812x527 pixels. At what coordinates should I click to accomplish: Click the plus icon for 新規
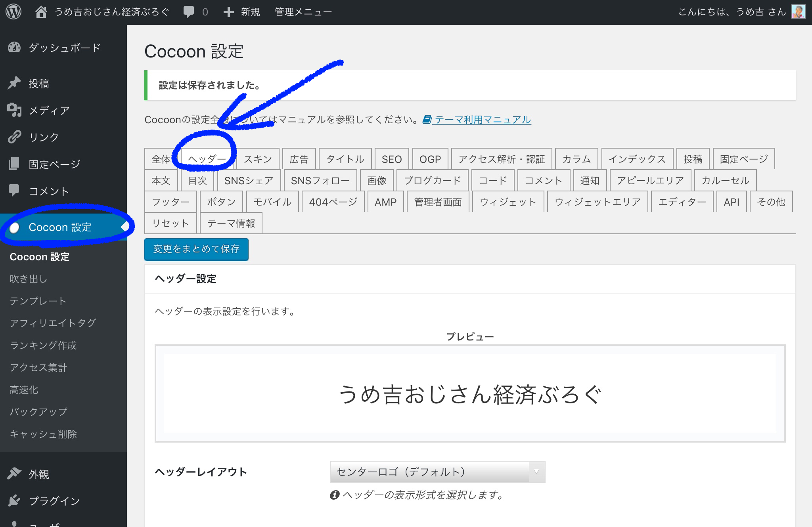point(228,12)
